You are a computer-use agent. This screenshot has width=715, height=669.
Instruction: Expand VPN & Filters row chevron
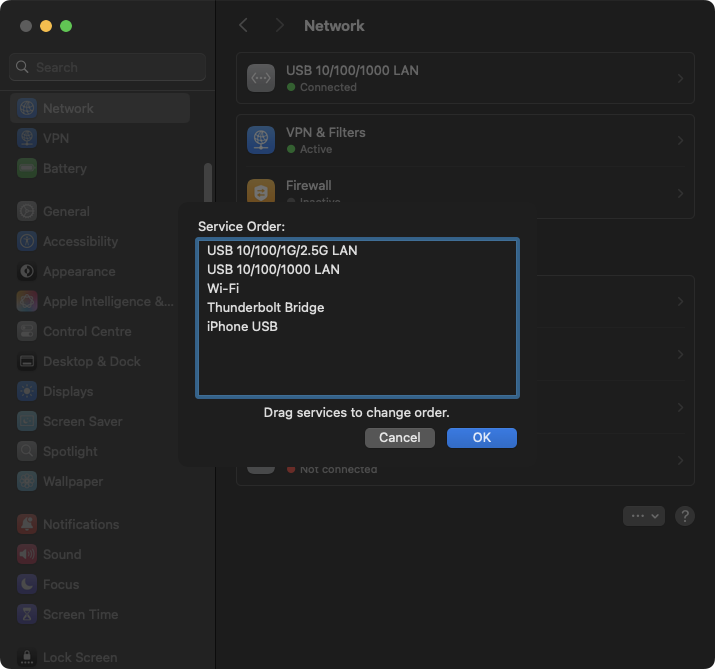point(680,140)
